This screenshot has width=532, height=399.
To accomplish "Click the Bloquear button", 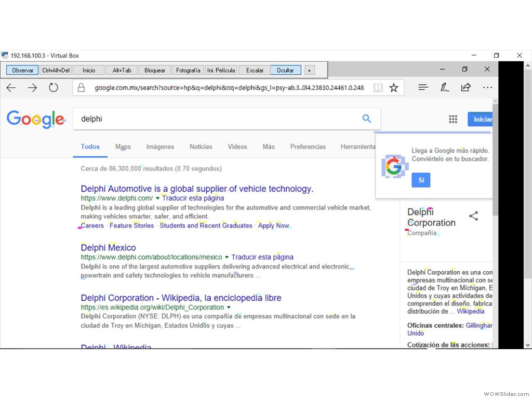I will pos(155,70).
